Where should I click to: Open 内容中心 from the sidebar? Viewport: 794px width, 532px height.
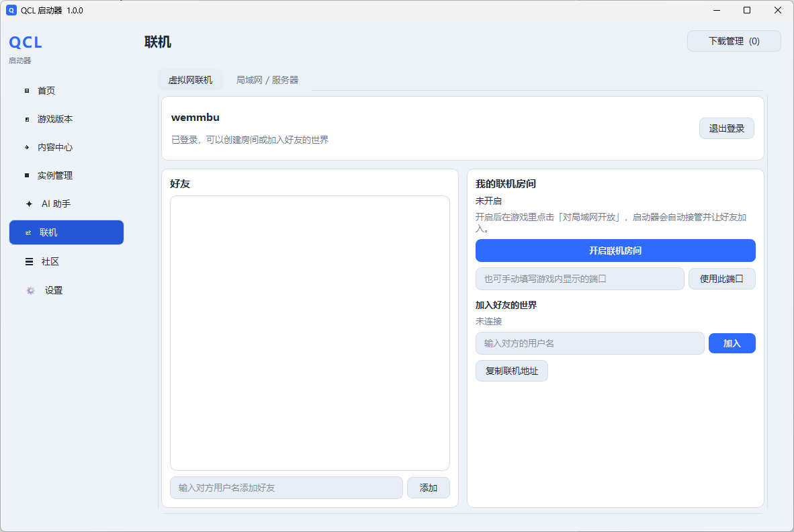coord(67,147)
